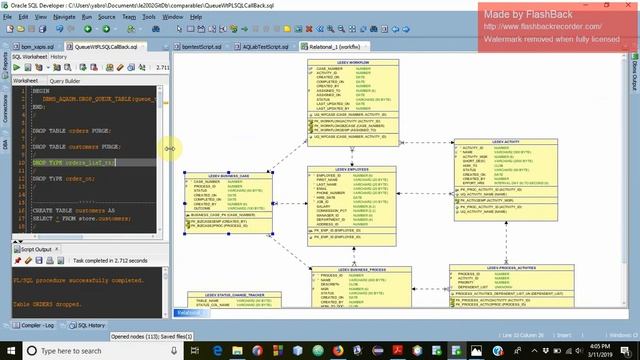This screenshot has width=640, height=360.
Task: Open Firefox from the taskbar
Action: pyautogui.click(x=338, y=351)
